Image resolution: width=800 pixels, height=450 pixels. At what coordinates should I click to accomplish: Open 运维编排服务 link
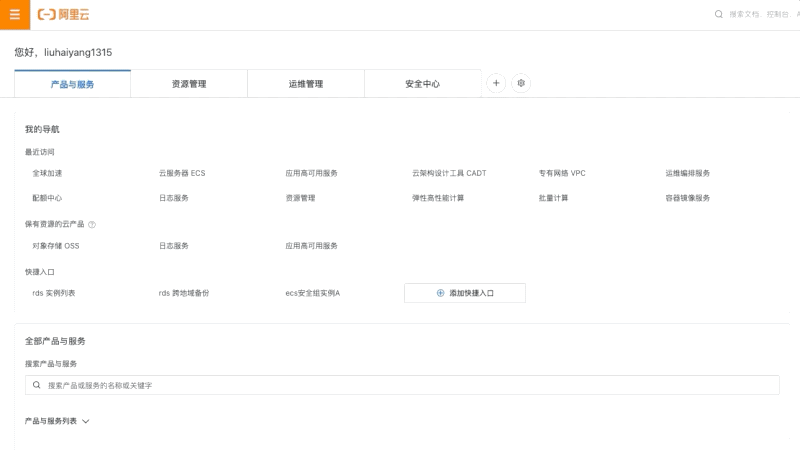click(x=688, y=173)
